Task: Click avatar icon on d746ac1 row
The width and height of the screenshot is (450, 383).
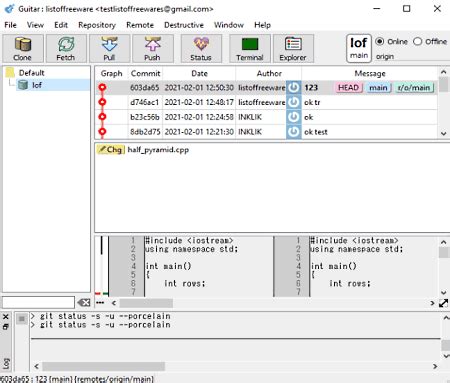Action: [294, 102]
